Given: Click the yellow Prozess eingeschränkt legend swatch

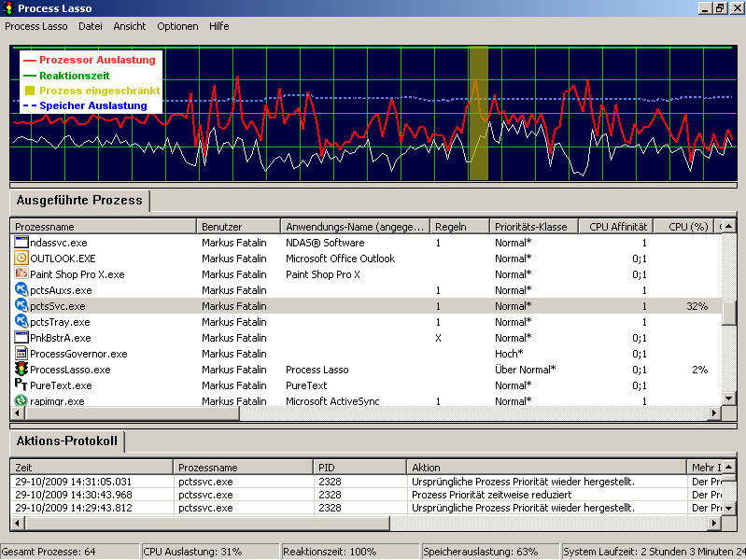Looking at the screenshot, I should click(29, 91).
